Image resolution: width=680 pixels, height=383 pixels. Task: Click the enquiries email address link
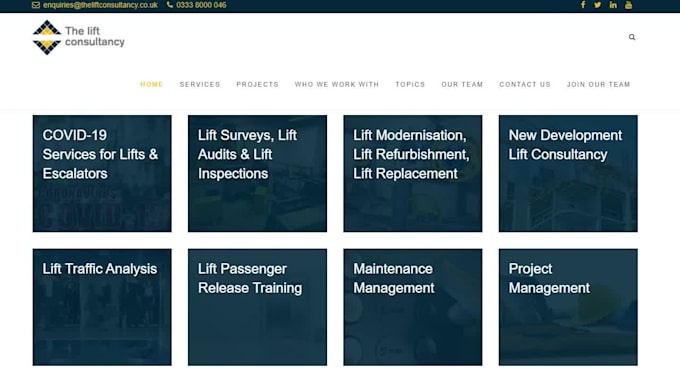(x=100, y=5)
